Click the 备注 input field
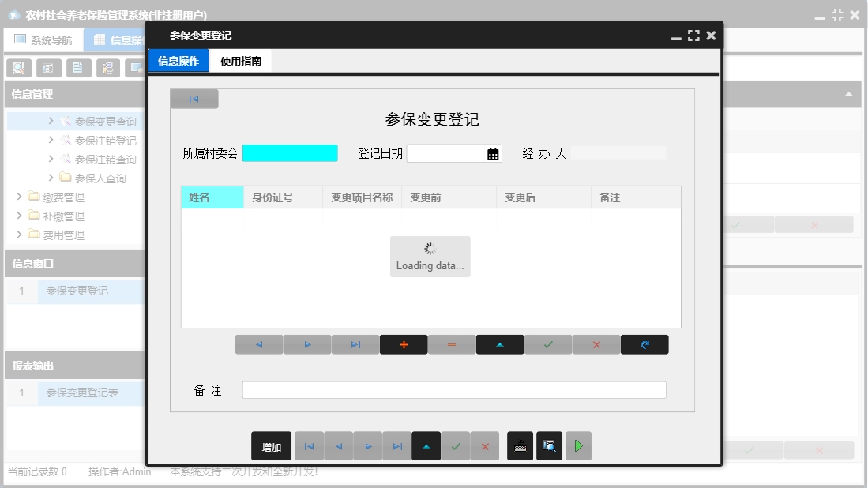 click(454, 389)
